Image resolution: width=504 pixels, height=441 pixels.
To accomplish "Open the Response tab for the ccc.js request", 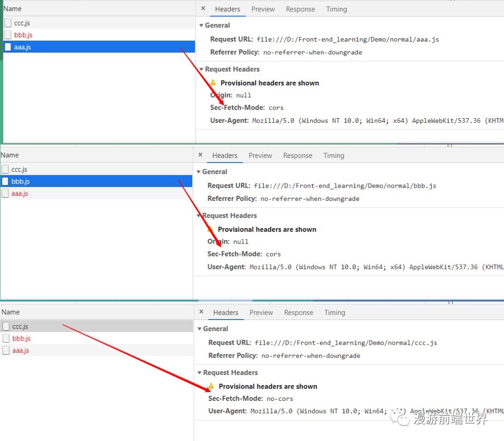I will pyautogui.click(x=299, y=313).
